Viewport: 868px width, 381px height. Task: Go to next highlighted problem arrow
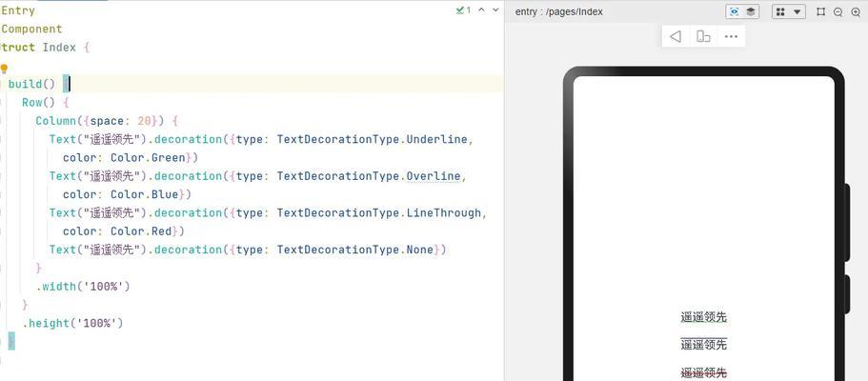tap(495, 10)
